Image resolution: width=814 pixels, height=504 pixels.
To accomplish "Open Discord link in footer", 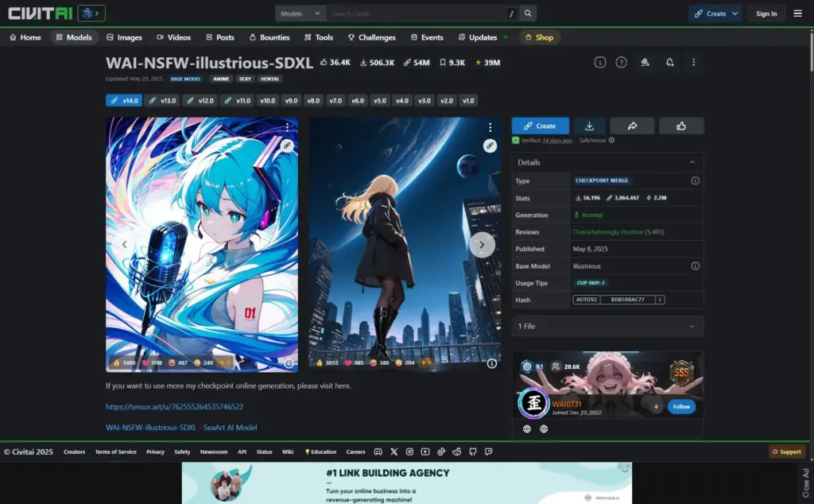I will pyautogui.click(x=378, y=452).
